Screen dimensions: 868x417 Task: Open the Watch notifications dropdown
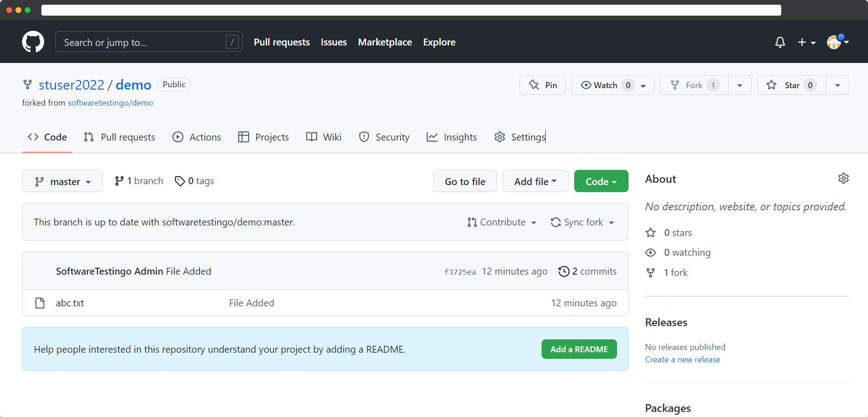coord(613,85)
